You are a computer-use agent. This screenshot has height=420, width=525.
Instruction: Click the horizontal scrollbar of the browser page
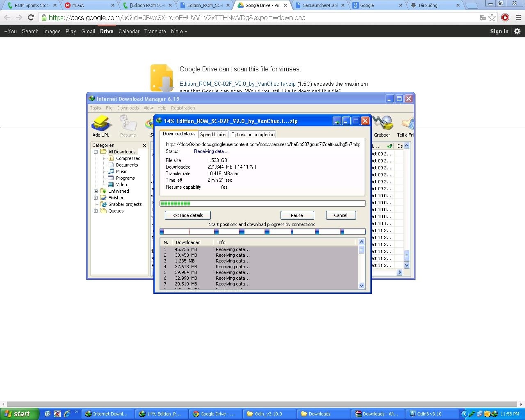(262, 404)
